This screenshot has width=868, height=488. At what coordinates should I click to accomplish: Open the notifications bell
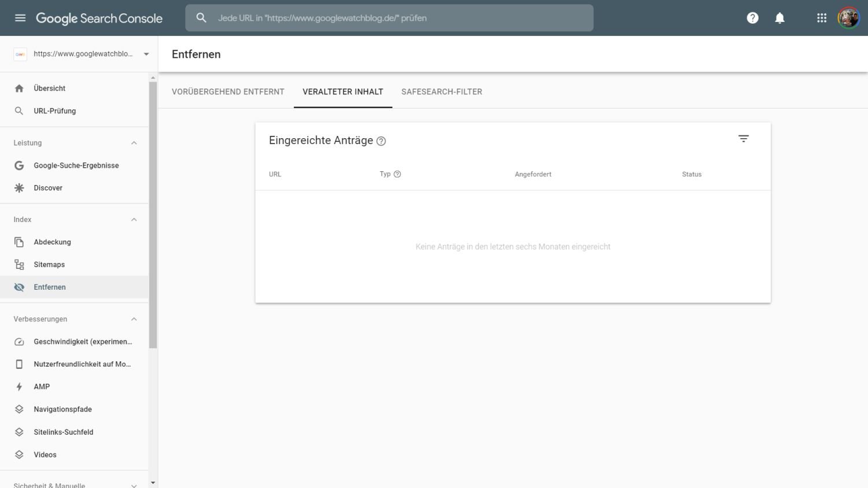click(779, 18)
